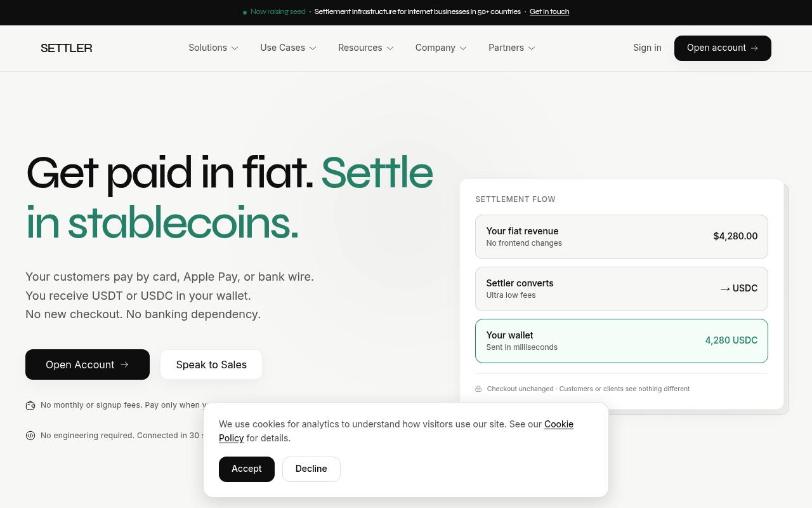This screenshot has height=508, width=812.
Task: Select the Your fiat revenue card
Action: pyautogui.click(x=622, y=237)
